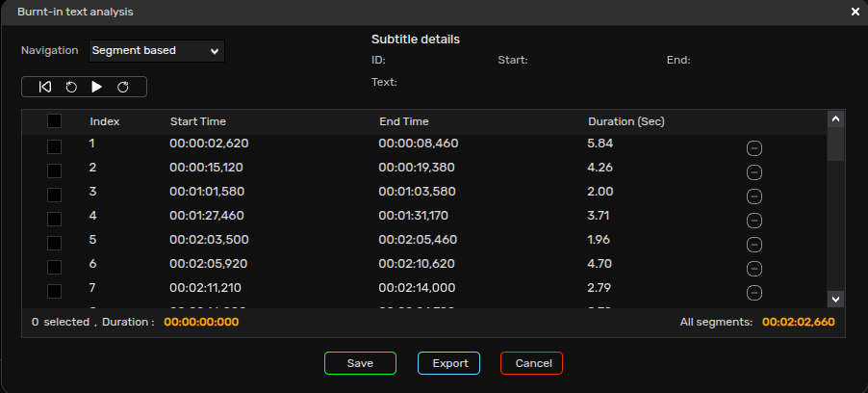The image size is (868, 393).
Task: Click the scrollbar down arrow
Action: tap(835, 299)
